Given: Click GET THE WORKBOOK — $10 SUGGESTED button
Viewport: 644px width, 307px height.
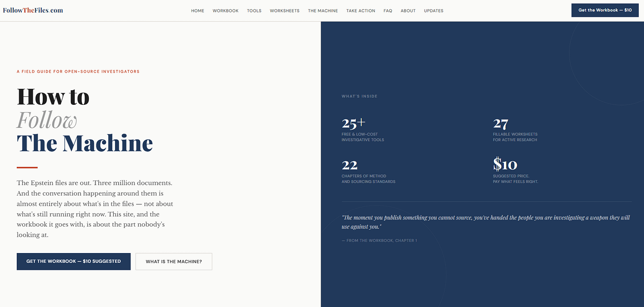Looking at the screenshot, I should click(x=73, y=261).
